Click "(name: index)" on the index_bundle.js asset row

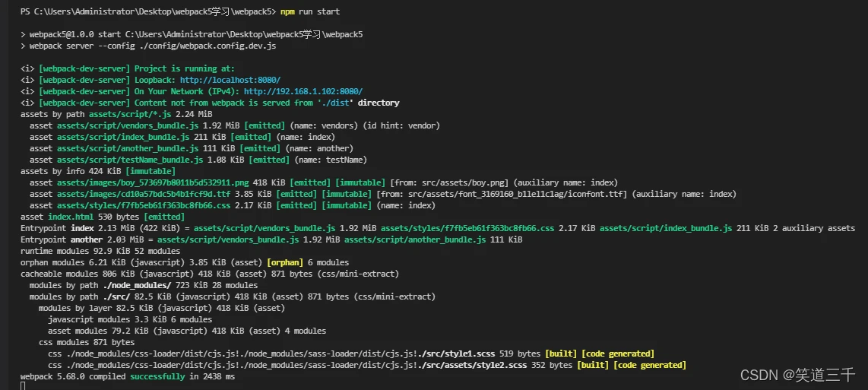306,137
